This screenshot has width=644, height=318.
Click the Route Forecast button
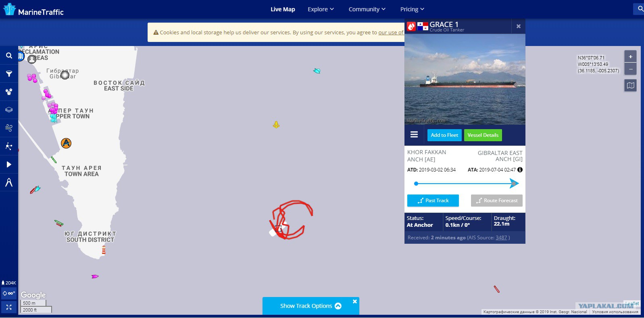pyautogui.click(x=497, y=201)
